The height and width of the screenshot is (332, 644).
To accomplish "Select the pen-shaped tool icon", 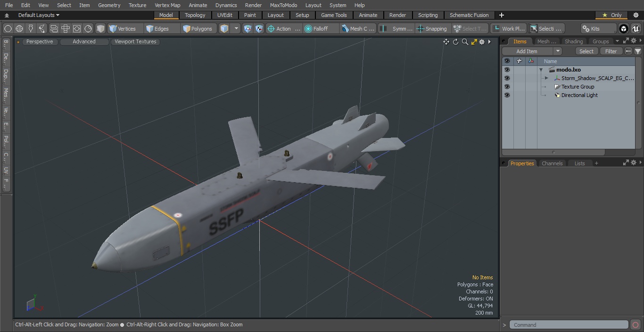I will coord(31,29).
